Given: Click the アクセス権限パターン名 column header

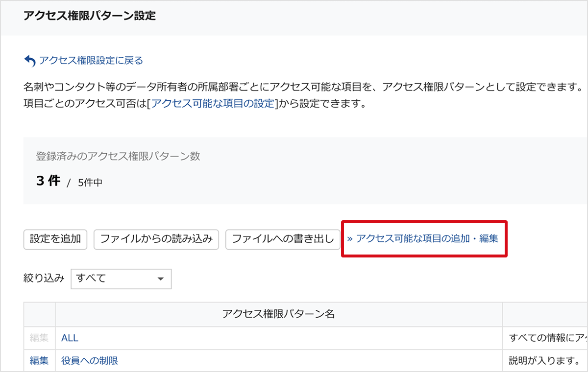Looking at the screenshot, I should click(x=278, y=314).
